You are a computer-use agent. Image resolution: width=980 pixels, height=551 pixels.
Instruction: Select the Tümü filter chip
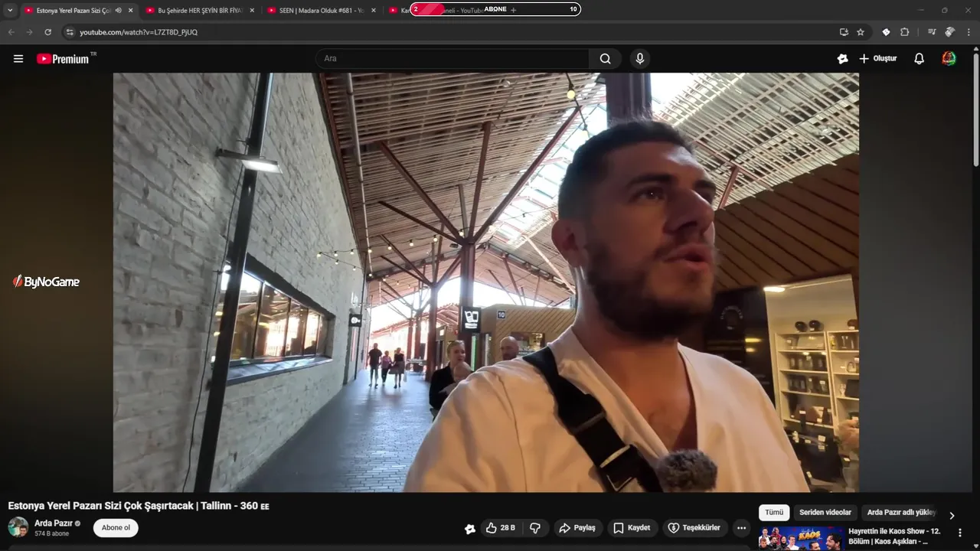(x=774, y=513)
